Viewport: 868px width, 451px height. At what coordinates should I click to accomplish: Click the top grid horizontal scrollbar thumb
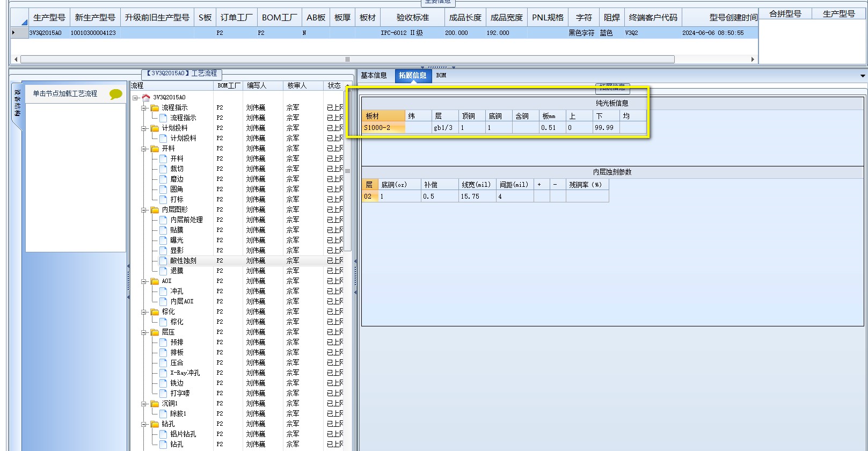click(347, 59)
